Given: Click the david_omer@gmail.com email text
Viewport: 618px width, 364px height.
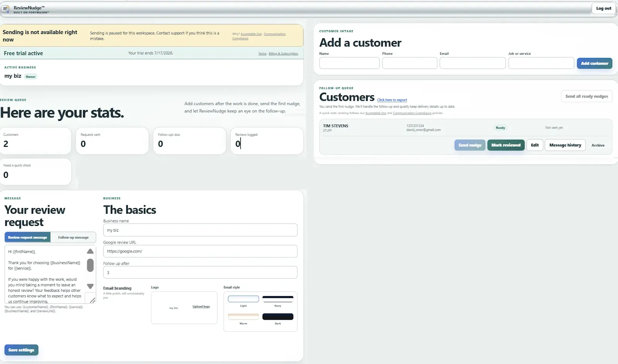Looking at the screenshot, I should 423,130.
